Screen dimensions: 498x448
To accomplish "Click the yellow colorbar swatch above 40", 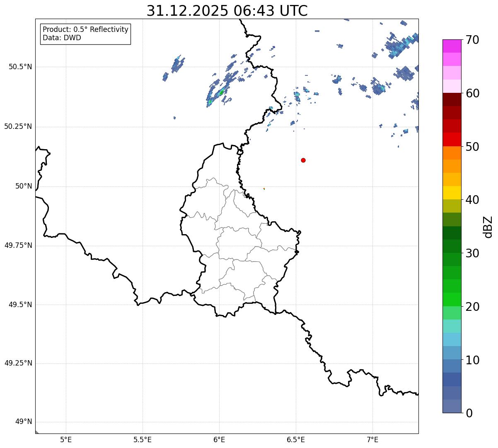I will [x=452, y=193].
